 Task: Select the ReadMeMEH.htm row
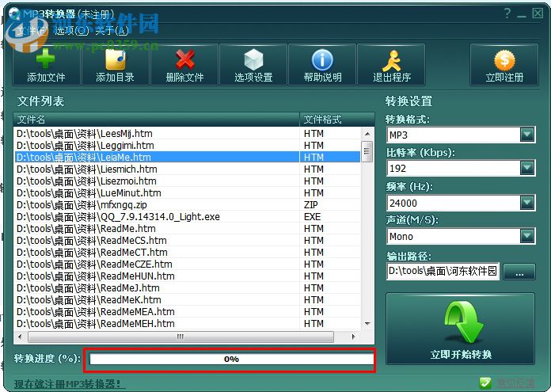[188, 323]
